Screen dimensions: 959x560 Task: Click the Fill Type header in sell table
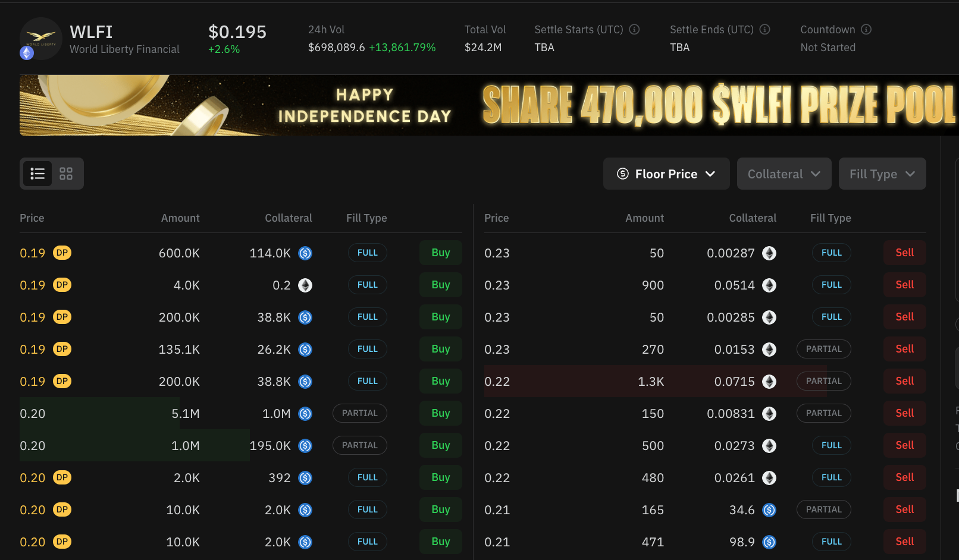(830, 218)
